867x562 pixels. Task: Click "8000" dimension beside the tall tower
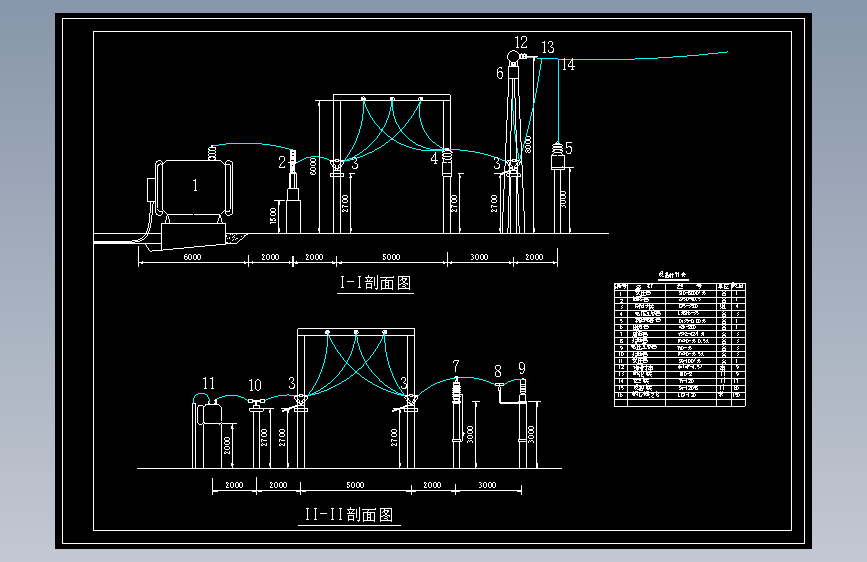tap(528, 144)
